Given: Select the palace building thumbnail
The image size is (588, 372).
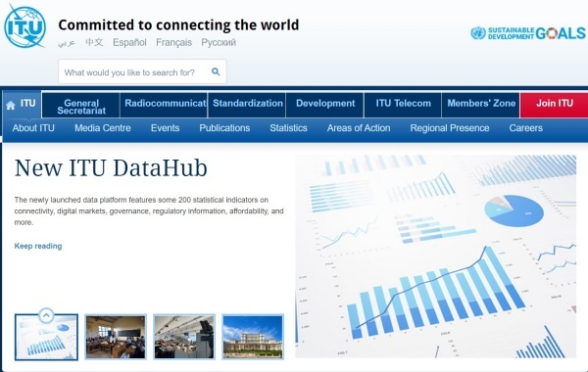Looking at the screenshot, I should (253, 337).
